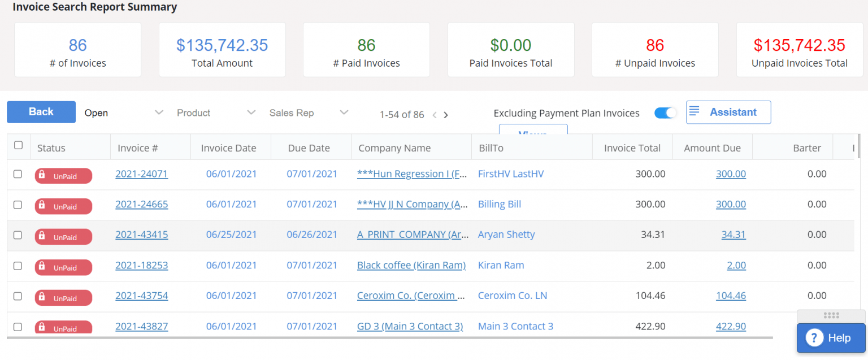Image resolution: width=868 pixels, height=360 pixels.
Task: Open the Assistant panel button
Action: [x=728, y=112]
